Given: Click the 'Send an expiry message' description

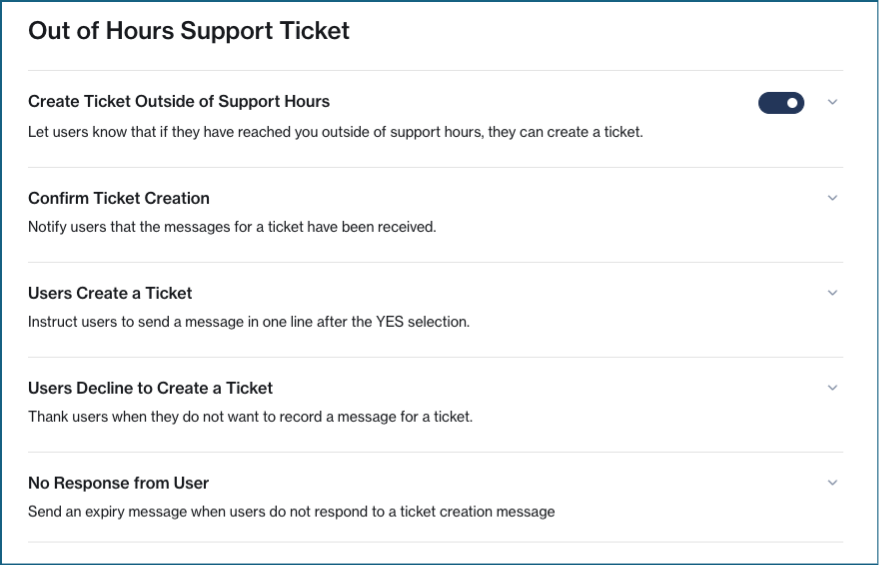Looking at the screenshot, I should pyautogui.click(x=291, y=511).
